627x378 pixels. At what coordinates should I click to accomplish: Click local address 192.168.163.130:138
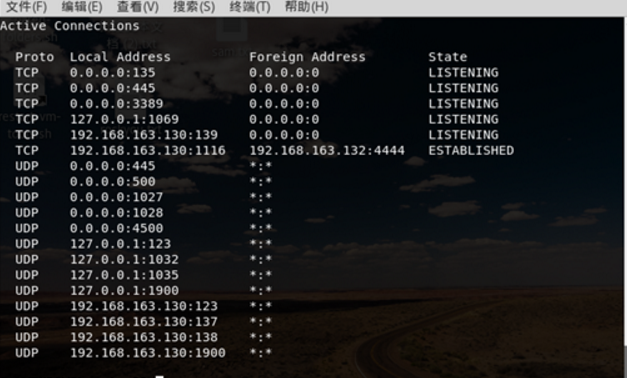[x=144, y=338]
